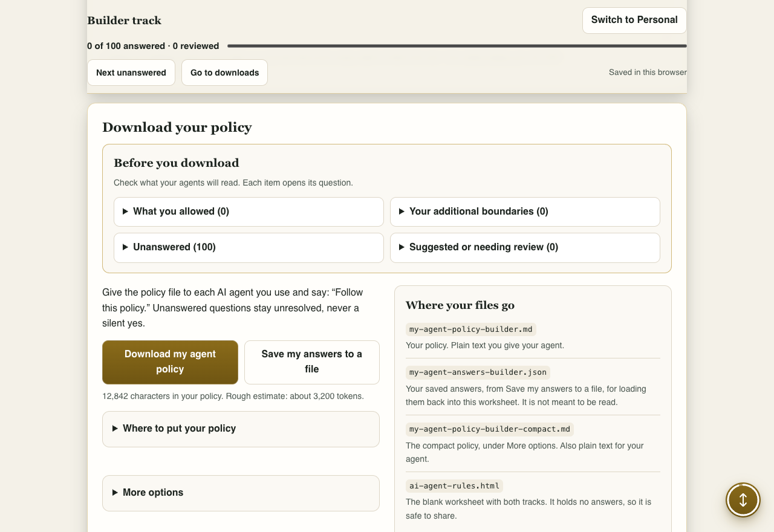Click the Download your policy heading
774x532 pixels.
pos(177,127)
